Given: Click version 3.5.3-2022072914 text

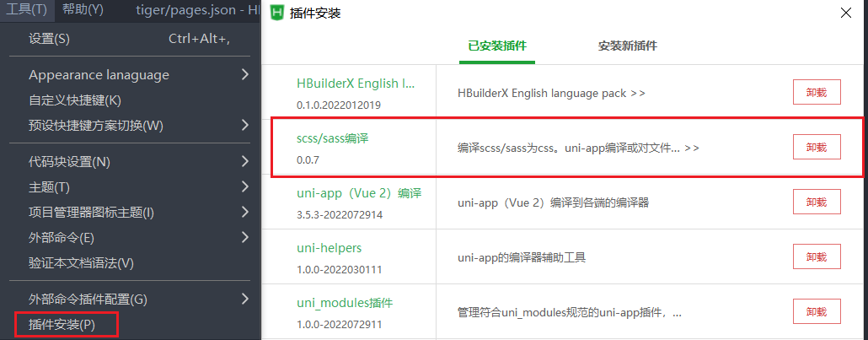Looking at the screenshot, I should (340, 214).
